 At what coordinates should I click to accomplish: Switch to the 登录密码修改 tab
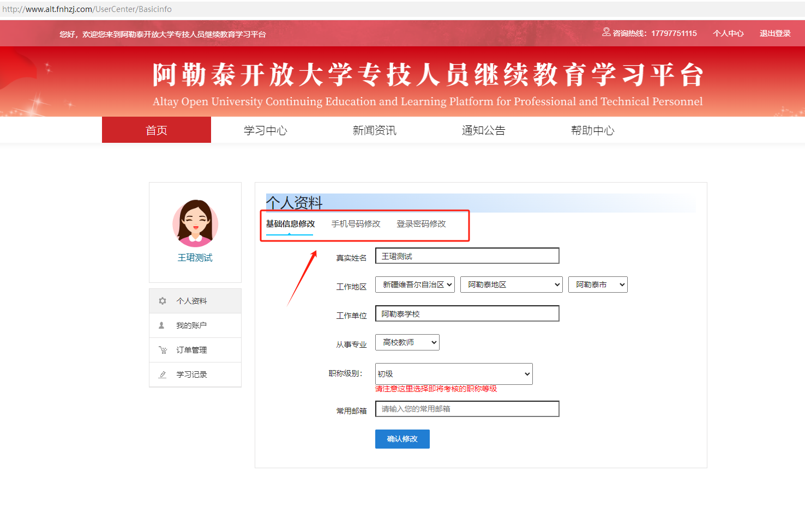[x=421, y=224]
